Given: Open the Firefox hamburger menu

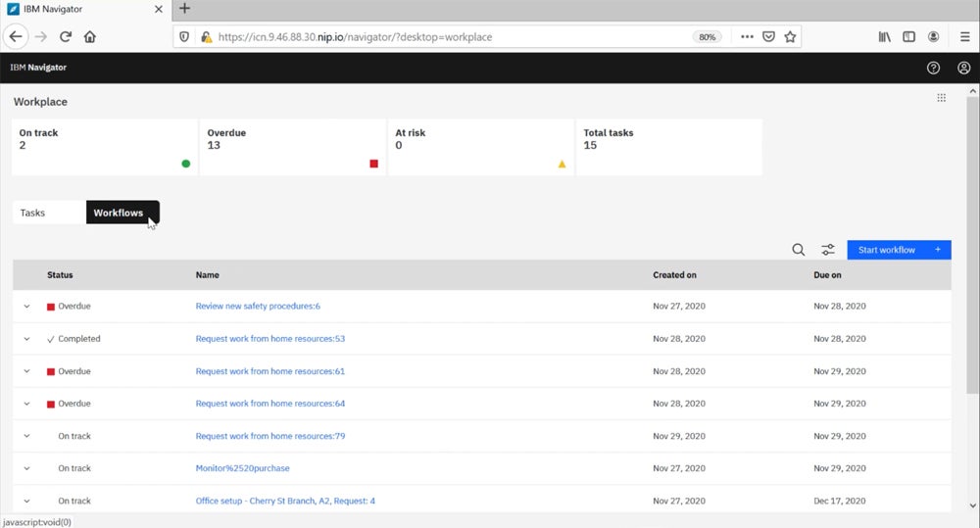Looking at the screenshot, I should point(964,37).
